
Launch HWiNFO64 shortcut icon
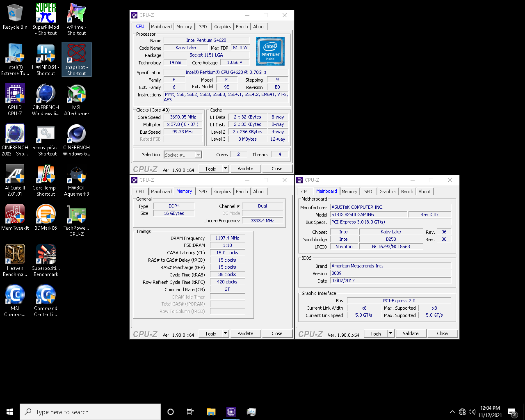(46, 59)
